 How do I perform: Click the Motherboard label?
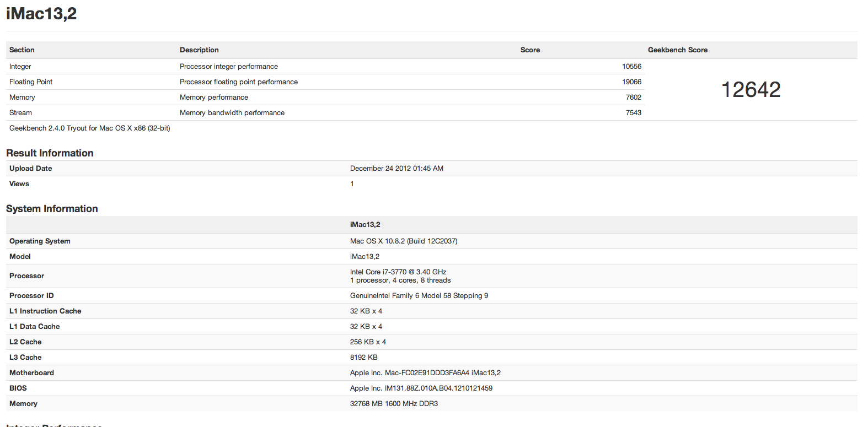(31, 372)
